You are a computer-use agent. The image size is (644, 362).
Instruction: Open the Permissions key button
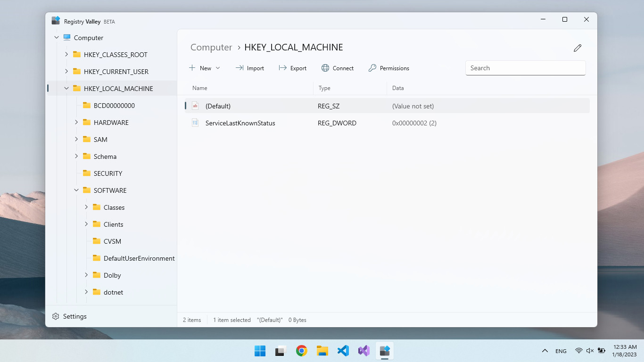[x=389, y=68]
